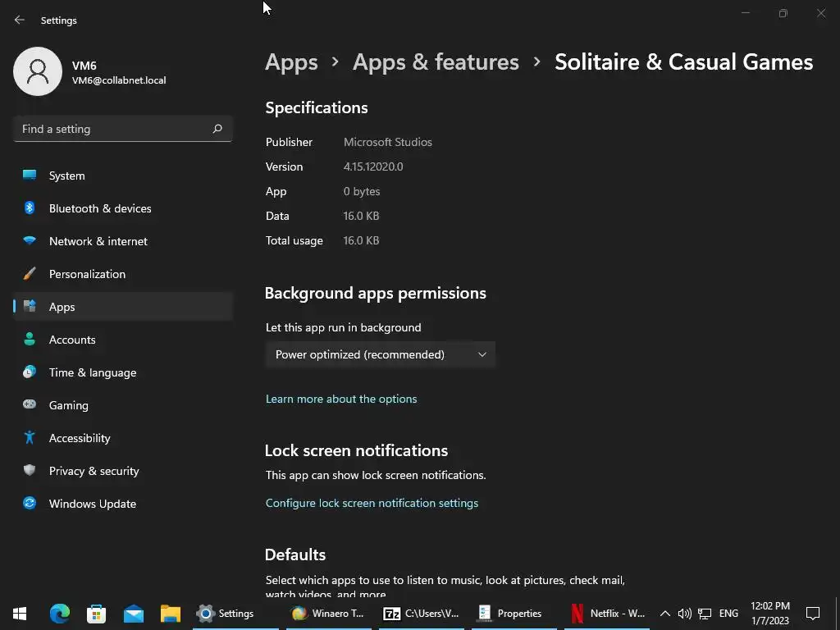Open the Windows Update section

coord(92,504)
